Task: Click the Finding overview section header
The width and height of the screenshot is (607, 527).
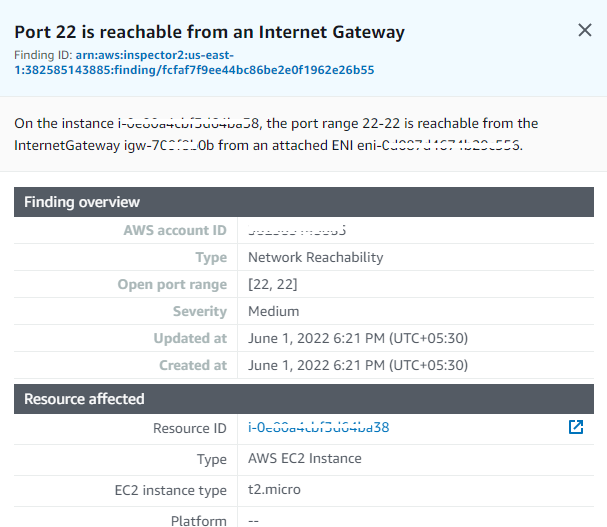Action: point(304,202)
